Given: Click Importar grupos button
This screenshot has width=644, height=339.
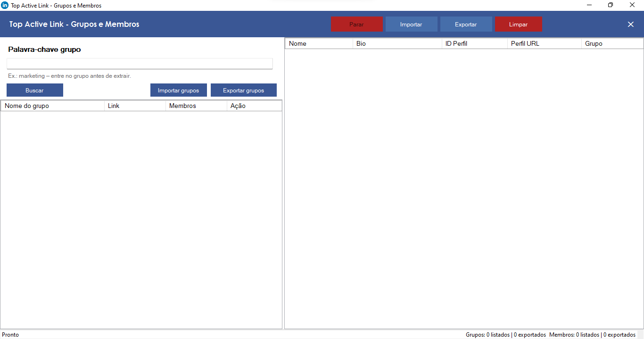Looking at the screenshot, I should click(178, 90).
